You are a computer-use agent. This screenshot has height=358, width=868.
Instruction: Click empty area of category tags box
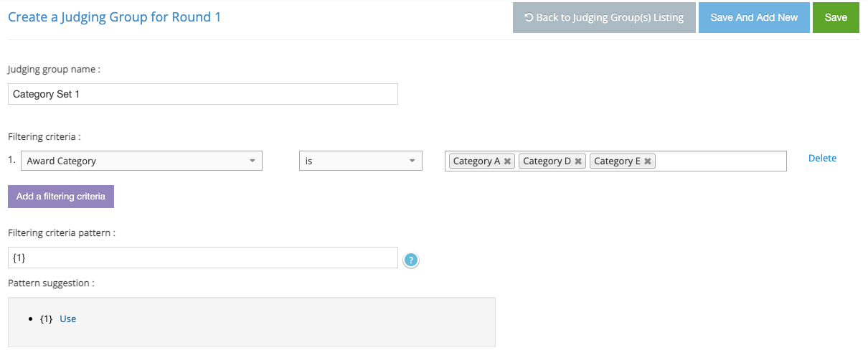pyautogui.click(x=721, y=161)
